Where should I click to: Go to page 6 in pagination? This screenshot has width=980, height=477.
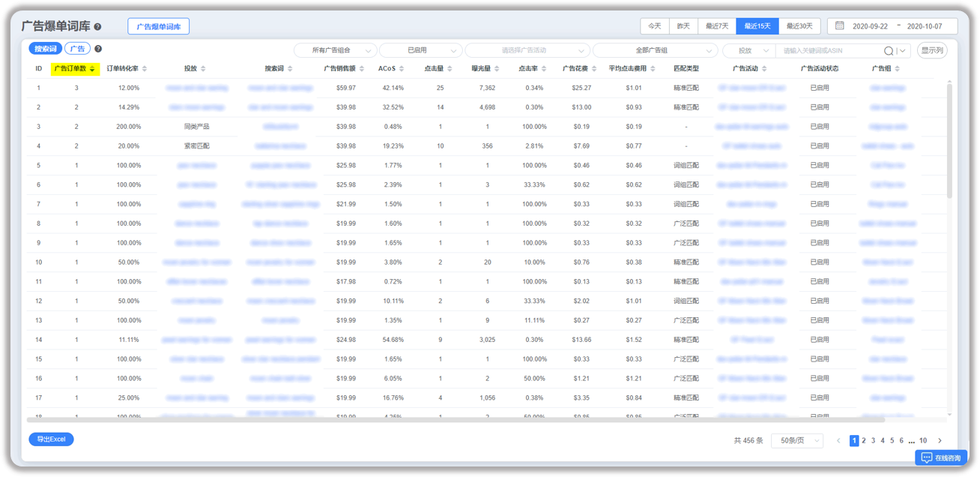click(x=901, y=441)
